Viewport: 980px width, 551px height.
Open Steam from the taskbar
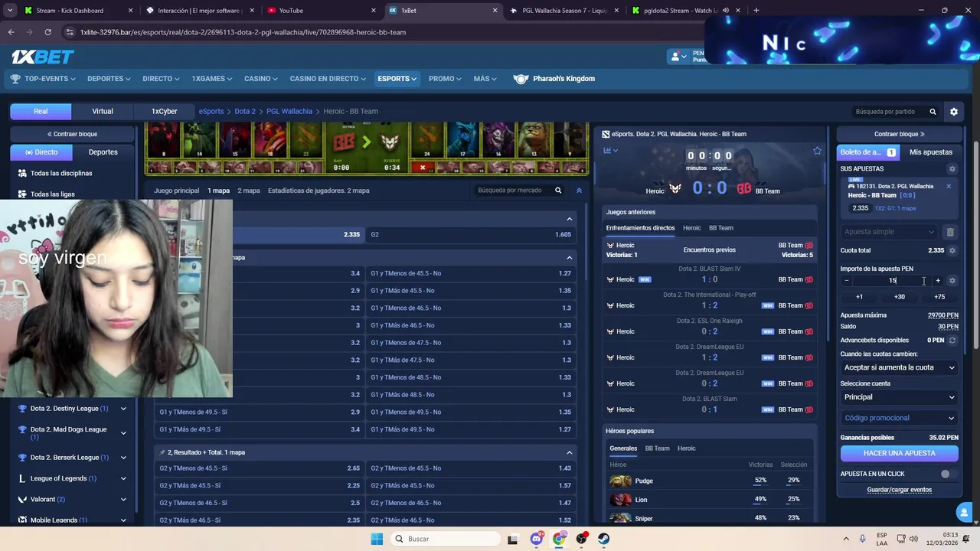tap(604, 539)
